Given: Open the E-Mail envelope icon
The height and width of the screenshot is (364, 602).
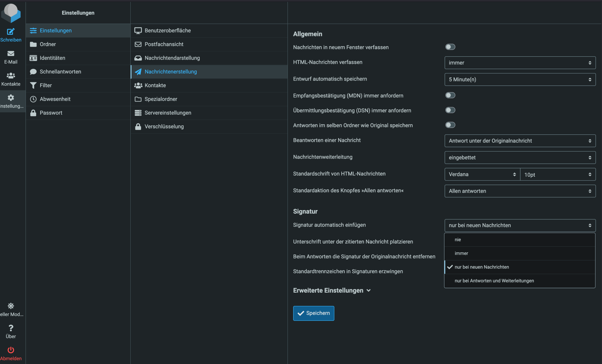Looking at the screenshot, I should pos(11,54).
